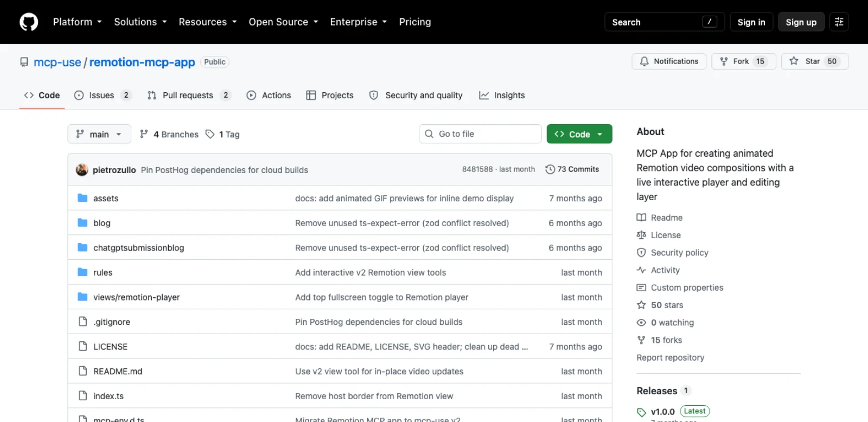Select the chatgptsubmissionblog folder icon
Viewport: 868px width, 422px height.
pyautogui.click(x=82, y=247)
